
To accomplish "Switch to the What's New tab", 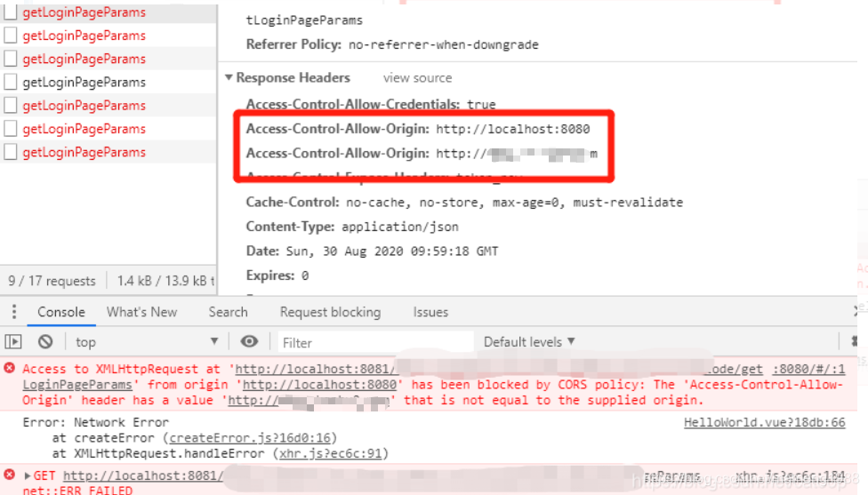I will point(141,312).
